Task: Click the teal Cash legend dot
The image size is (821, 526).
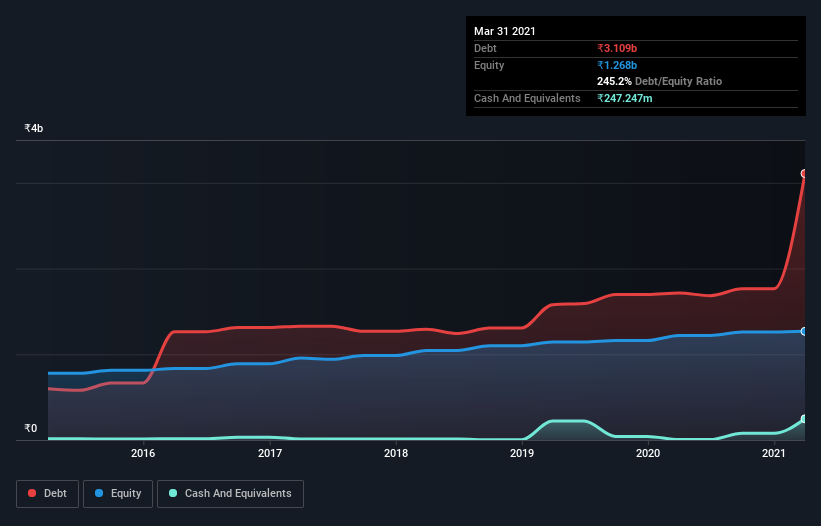Action: click(173, 493)
